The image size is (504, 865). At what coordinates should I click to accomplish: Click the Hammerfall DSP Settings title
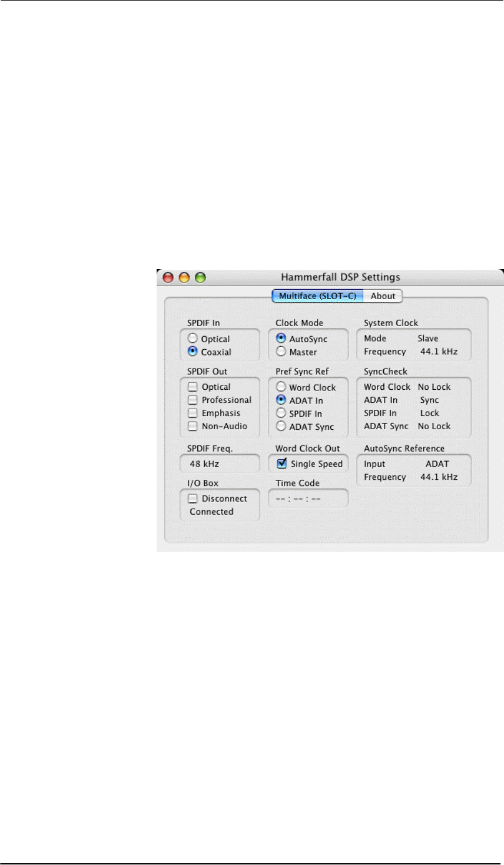(x=340, y=277)
